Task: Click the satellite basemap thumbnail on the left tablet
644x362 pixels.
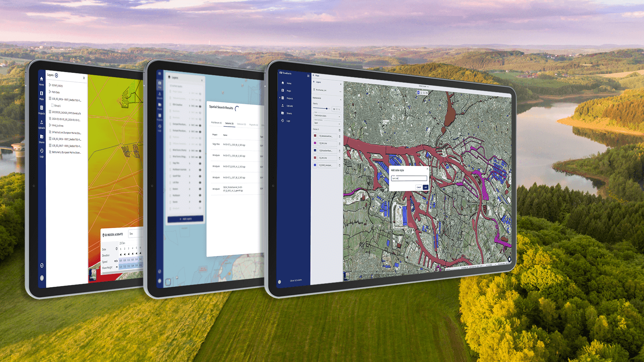Action: click(x=93, y=275)
